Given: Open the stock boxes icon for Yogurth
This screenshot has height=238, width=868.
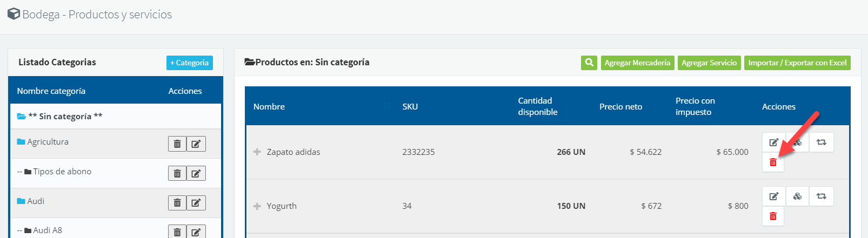Looking at the screenshot, I should 797,196.
